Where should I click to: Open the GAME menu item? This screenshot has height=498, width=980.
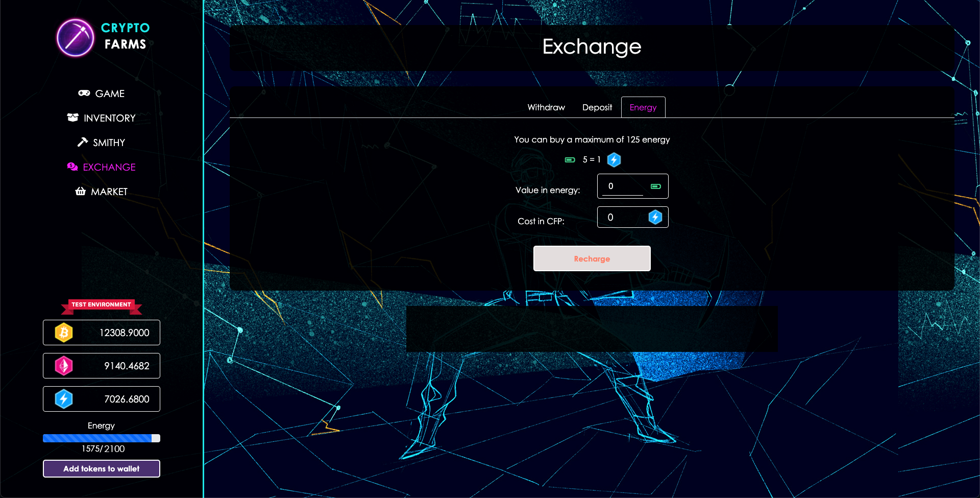click(x=102, y=93)
